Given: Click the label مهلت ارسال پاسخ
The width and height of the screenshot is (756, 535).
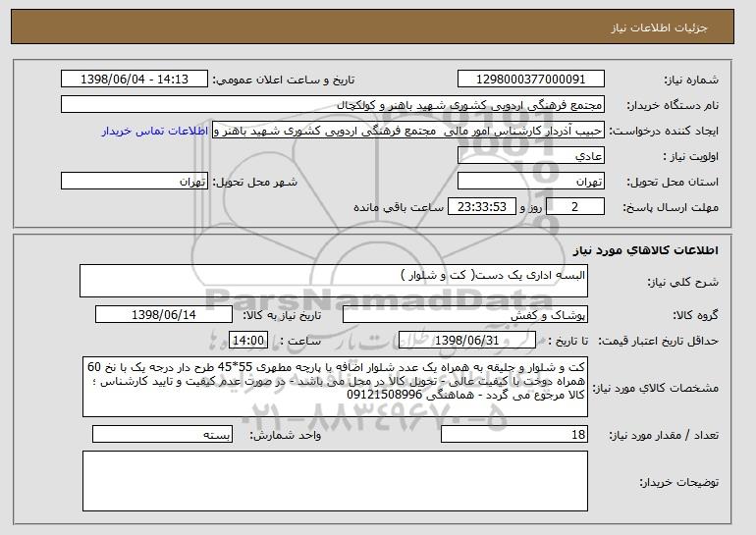Looking at the screenshot, I should (x=671, y=207).
